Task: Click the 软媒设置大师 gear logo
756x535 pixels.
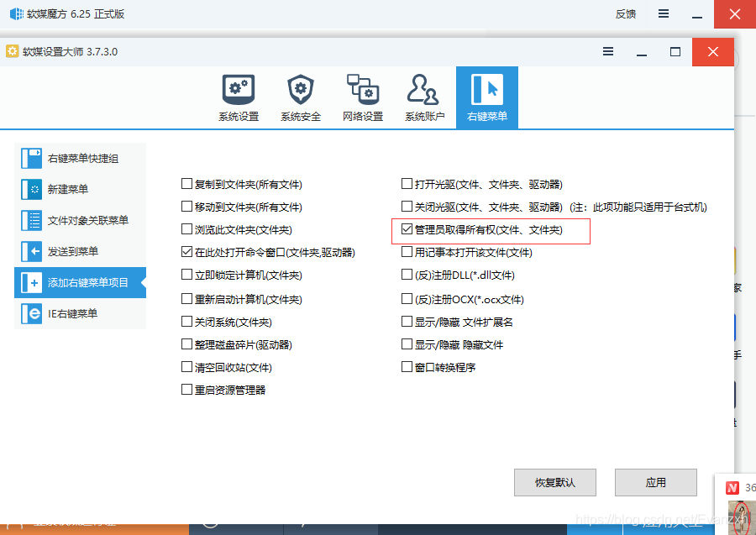Action: click(12, 51)
